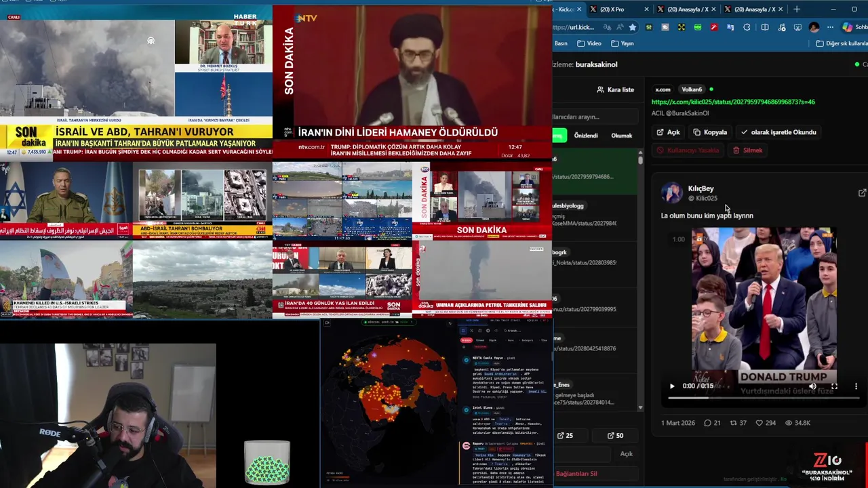Open a new browser tab
The width and height of the screenshot is (868, 488).
[x=797, y=9]
